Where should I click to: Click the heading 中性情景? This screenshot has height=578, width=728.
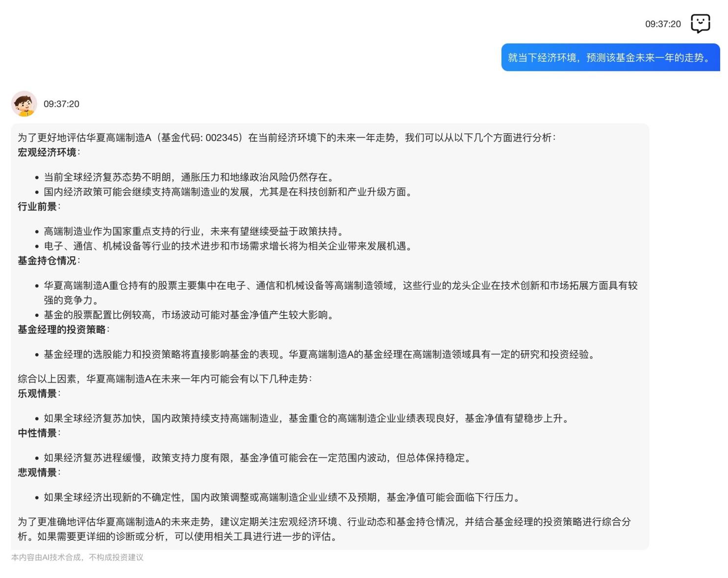click(38, 433)
